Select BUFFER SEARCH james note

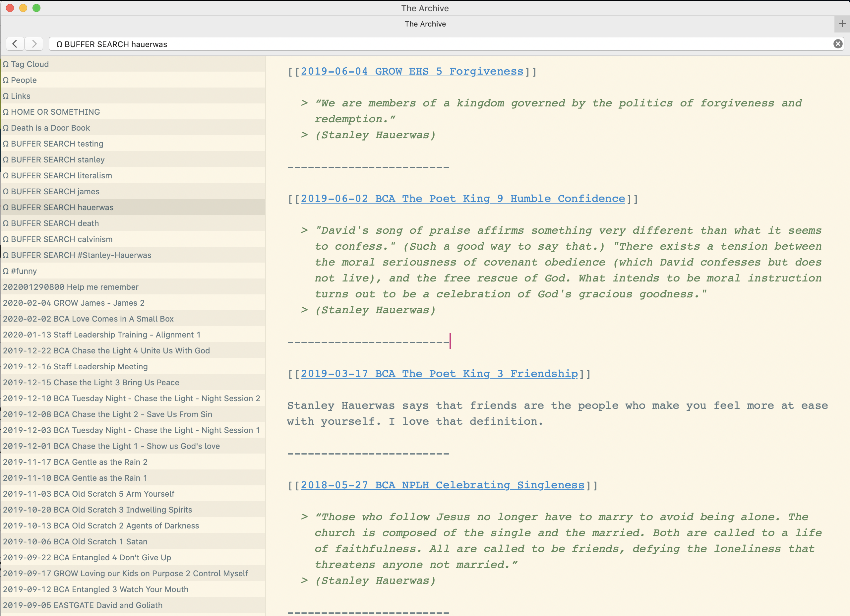coord(133,192)
